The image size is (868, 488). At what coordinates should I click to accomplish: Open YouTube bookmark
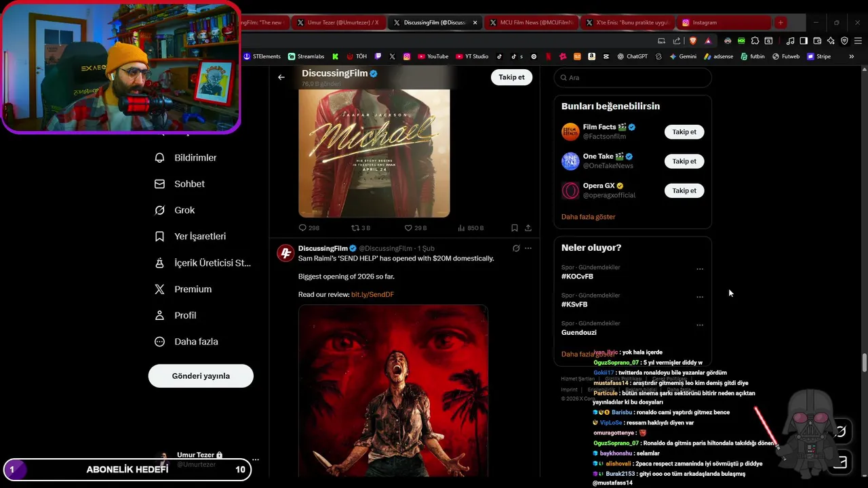pos(433,56)
